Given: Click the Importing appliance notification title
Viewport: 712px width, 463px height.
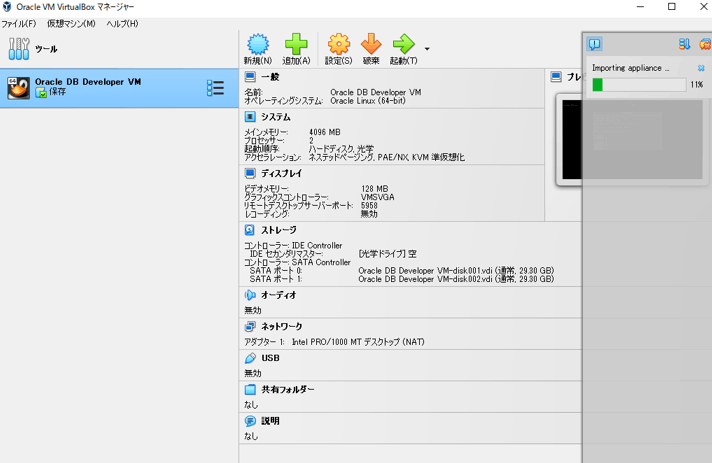Looking at the screenshot, I should tap(630, 68).
